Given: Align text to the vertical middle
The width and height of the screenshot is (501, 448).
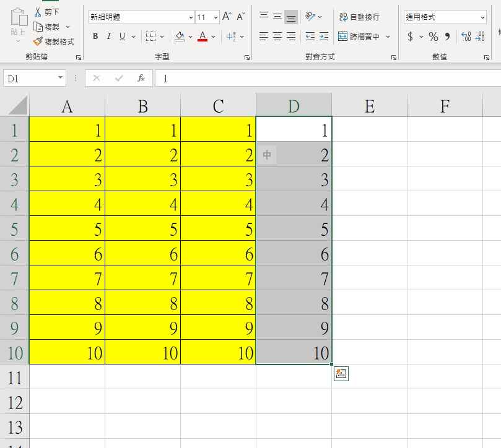Looking at the screenshot, I should [x=277, y=17].
